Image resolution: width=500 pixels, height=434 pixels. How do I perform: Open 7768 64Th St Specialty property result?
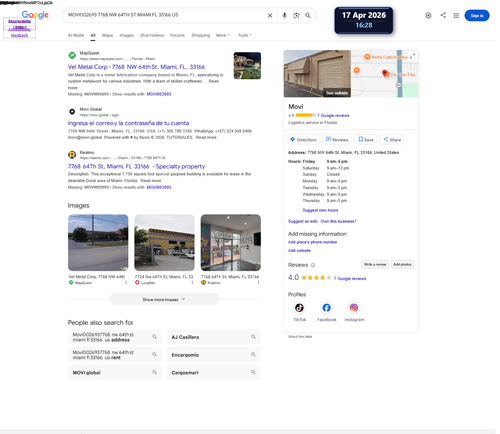137,168
